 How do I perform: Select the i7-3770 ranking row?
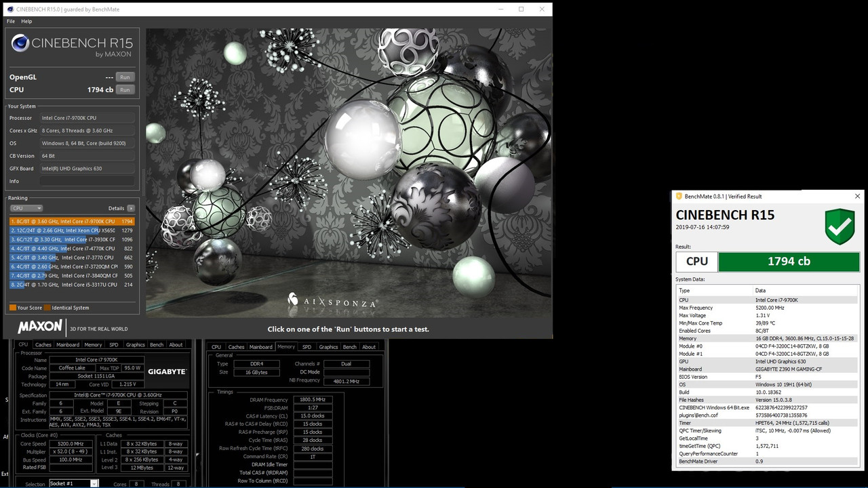72,258
